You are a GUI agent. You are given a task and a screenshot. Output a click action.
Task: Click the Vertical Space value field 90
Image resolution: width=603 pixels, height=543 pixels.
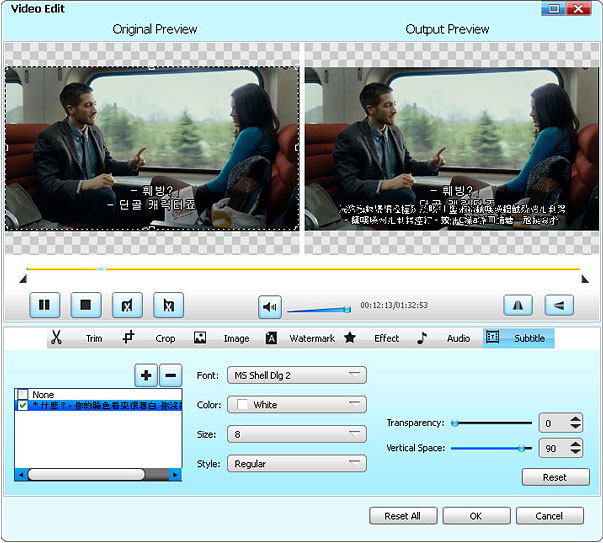(554, 448)
